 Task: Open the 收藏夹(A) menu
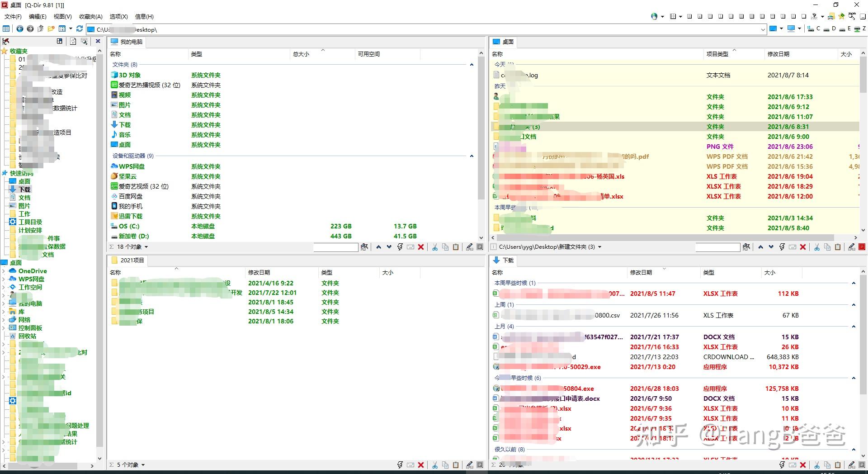pyautogui.click(x=90, y=16)
